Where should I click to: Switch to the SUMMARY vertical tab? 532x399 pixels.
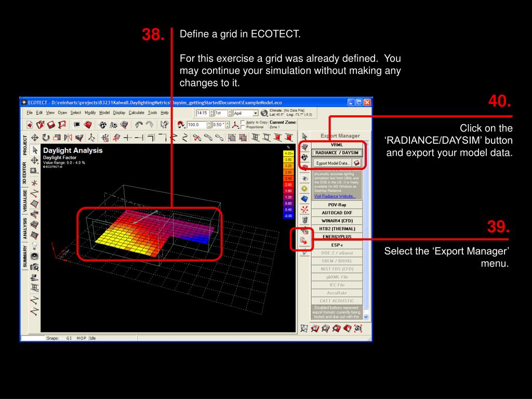click(25, 257)
